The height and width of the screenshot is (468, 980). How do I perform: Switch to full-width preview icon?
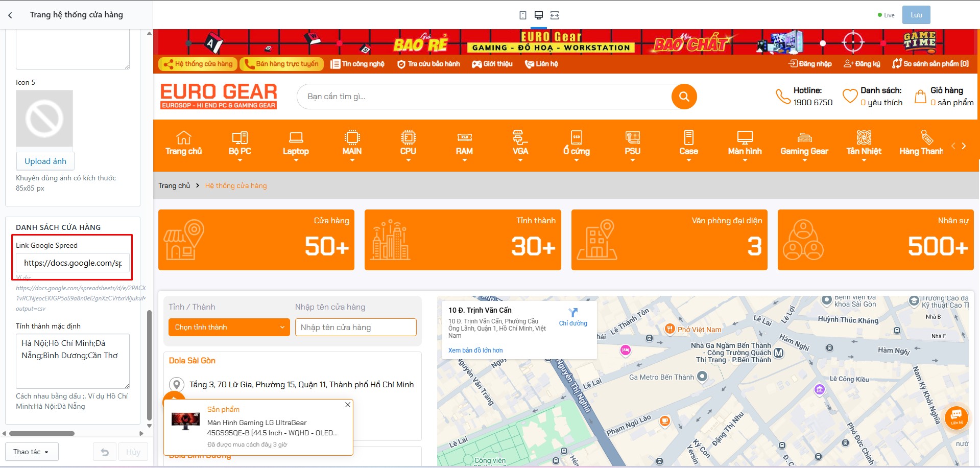555,15
